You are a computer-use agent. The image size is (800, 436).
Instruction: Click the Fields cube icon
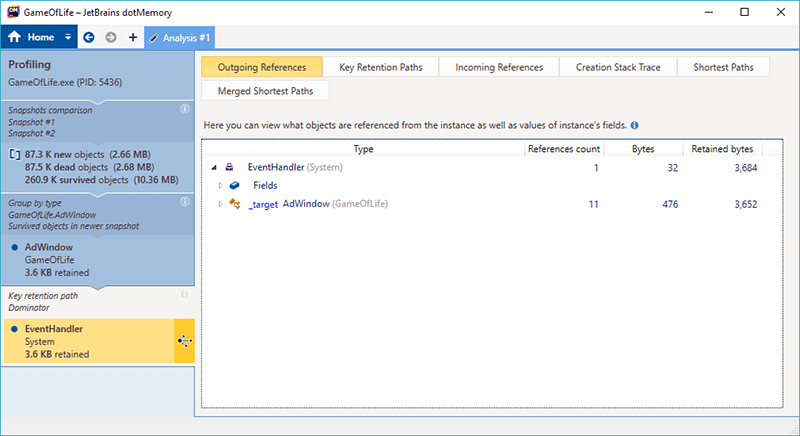click(234, 185)
